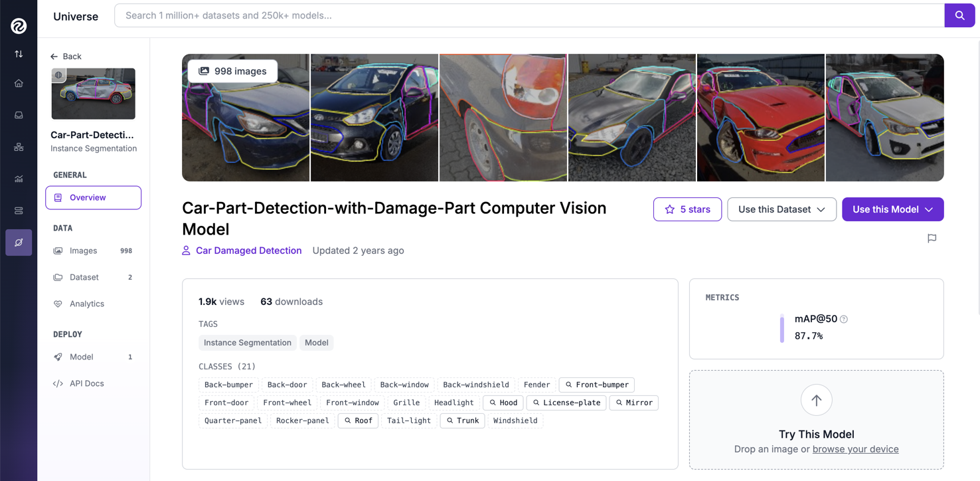Open the Universe planet sidebar icon
The width and height of the screenshot is (980, 481).
19,242
